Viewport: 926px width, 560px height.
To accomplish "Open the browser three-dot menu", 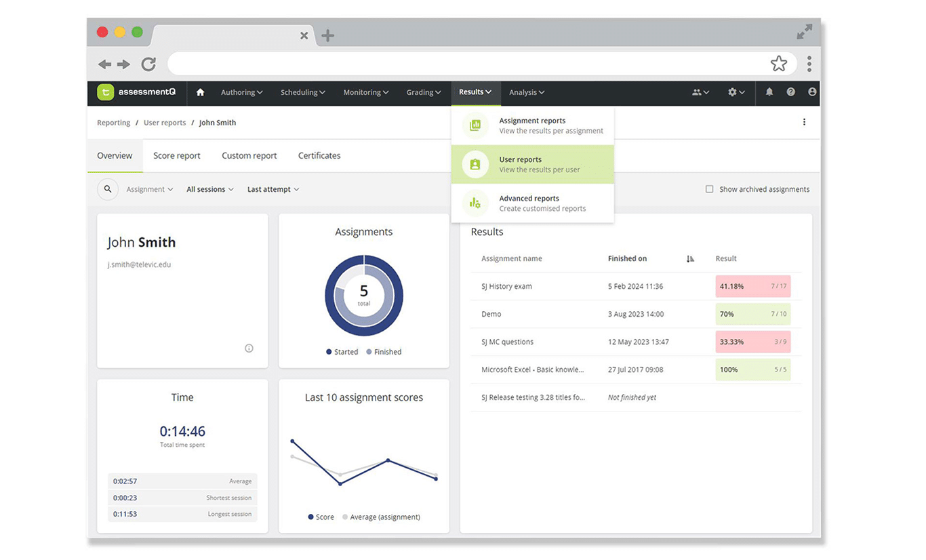I will pos(809,64).
